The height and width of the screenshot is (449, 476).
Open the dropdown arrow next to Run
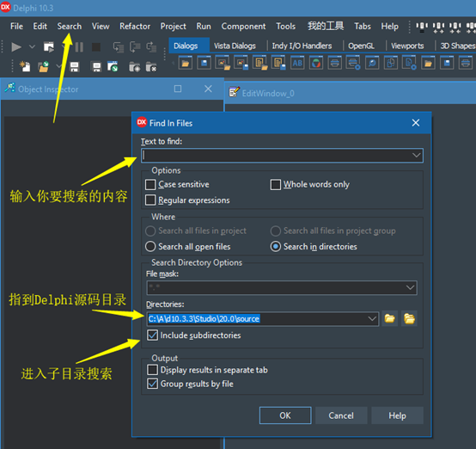32,47
